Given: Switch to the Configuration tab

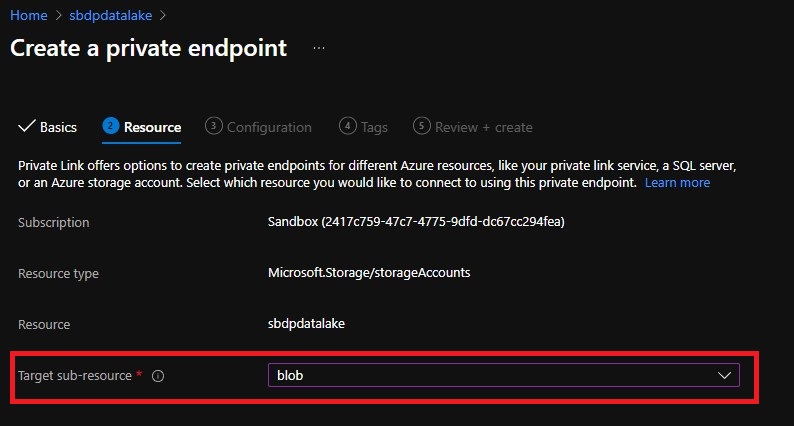Looking at the screenshot, I should (269, 127).
